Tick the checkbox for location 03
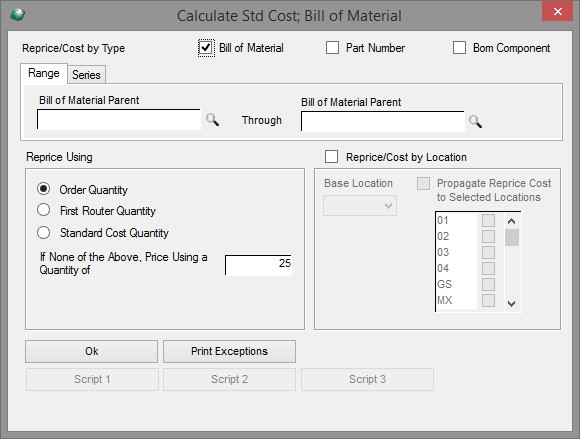Screen dimensions: 580x439 pos(488,252)
